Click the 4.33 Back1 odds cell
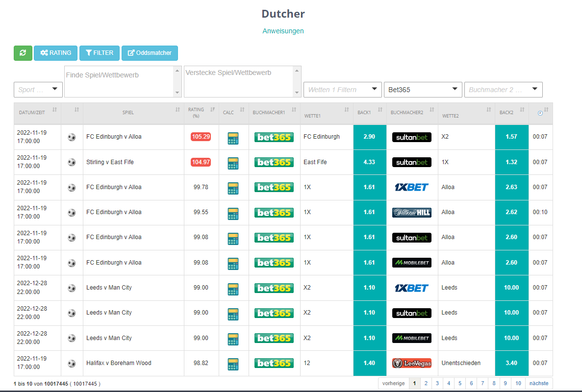 [370, 162]
